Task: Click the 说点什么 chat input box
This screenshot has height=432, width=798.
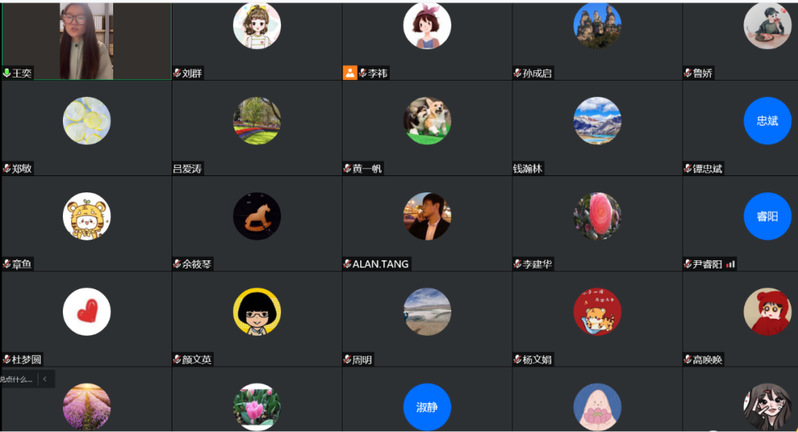Action: (17, 379)
